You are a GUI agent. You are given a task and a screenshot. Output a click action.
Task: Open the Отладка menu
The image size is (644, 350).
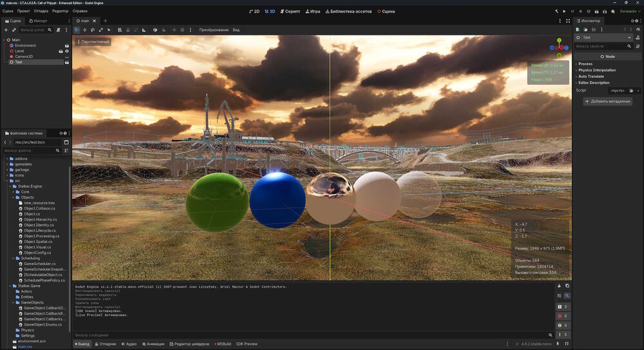point(41,11)
